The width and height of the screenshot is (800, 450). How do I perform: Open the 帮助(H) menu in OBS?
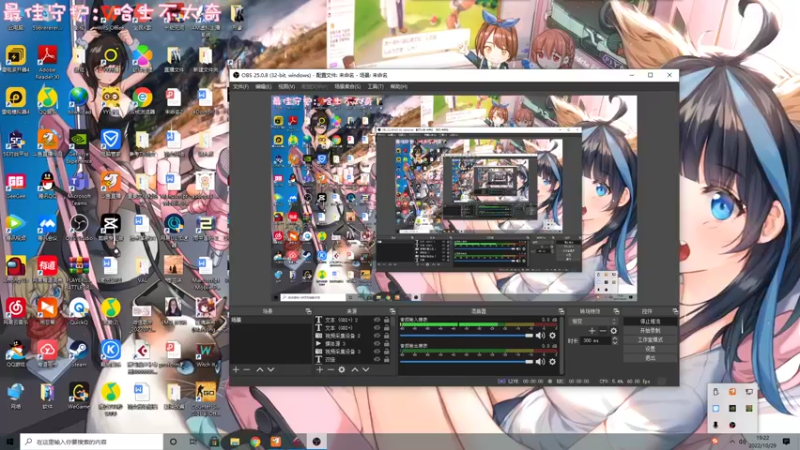click(398, 87)
